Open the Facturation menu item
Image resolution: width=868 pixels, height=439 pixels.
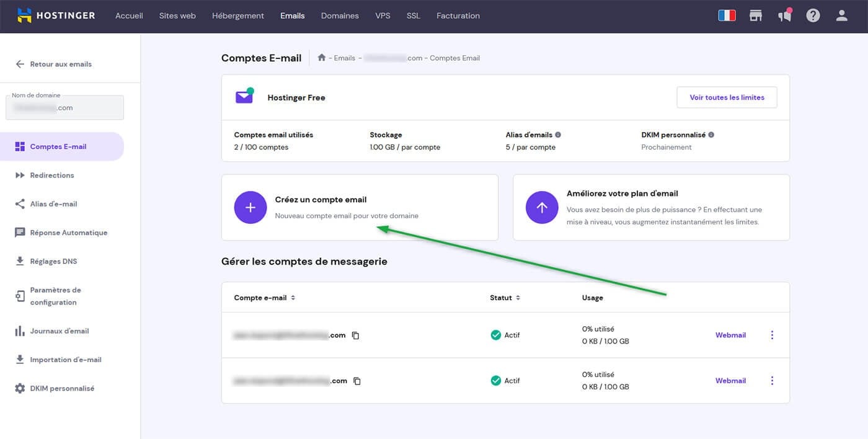coord(458,16)
